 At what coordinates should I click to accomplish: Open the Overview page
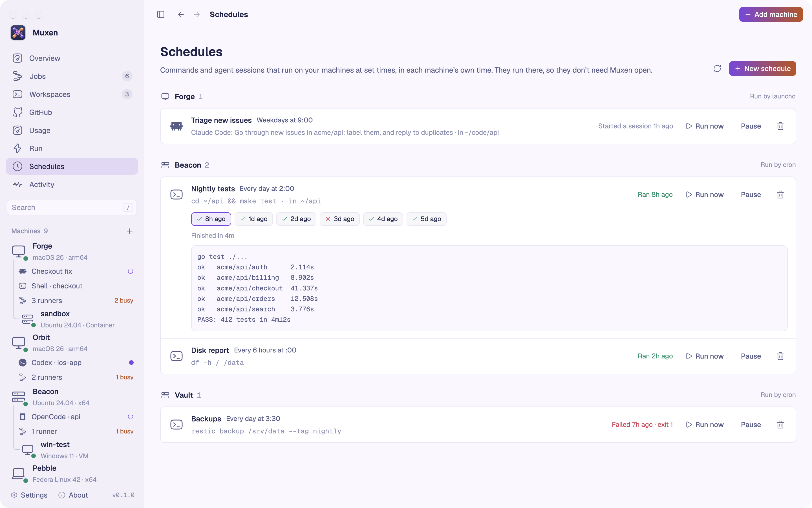(72, 58)
